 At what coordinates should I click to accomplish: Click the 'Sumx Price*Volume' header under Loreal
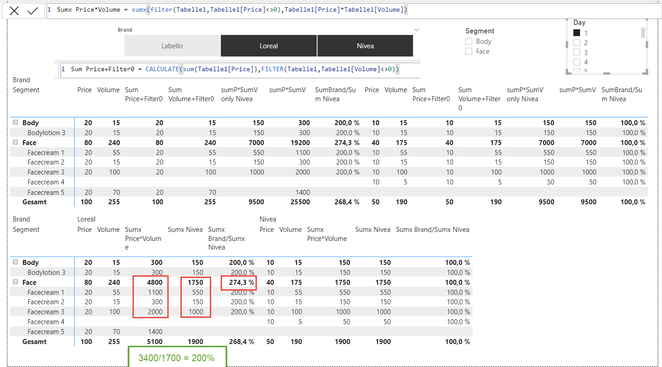tap(143, 239)
